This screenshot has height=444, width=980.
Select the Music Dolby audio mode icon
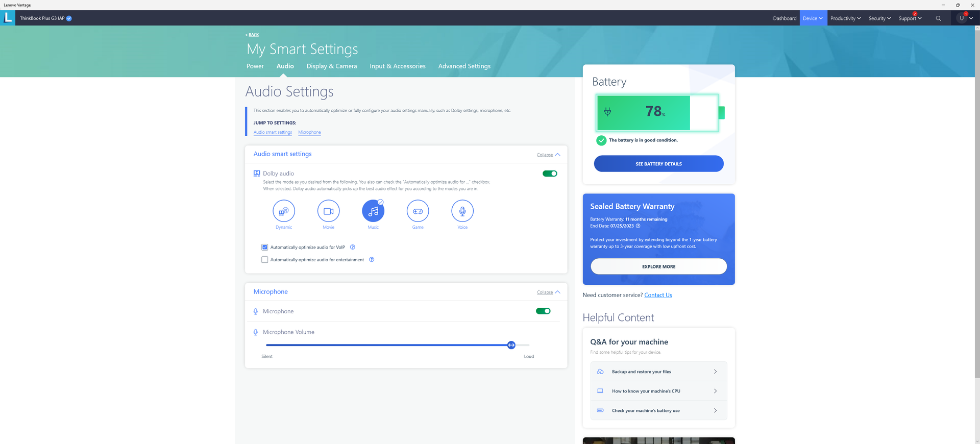point(373,211)
